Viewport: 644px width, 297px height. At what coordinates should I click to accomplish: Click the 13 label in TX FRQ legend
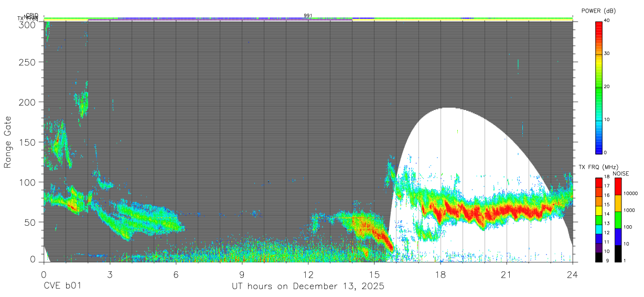pyautogui.click(x=606, y=224)
